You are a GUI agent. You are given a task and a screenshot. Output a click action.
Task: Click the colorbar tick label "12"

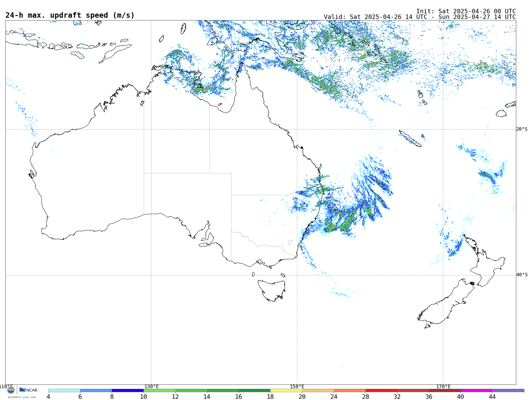pyautogui.click(x=175, y=397)
